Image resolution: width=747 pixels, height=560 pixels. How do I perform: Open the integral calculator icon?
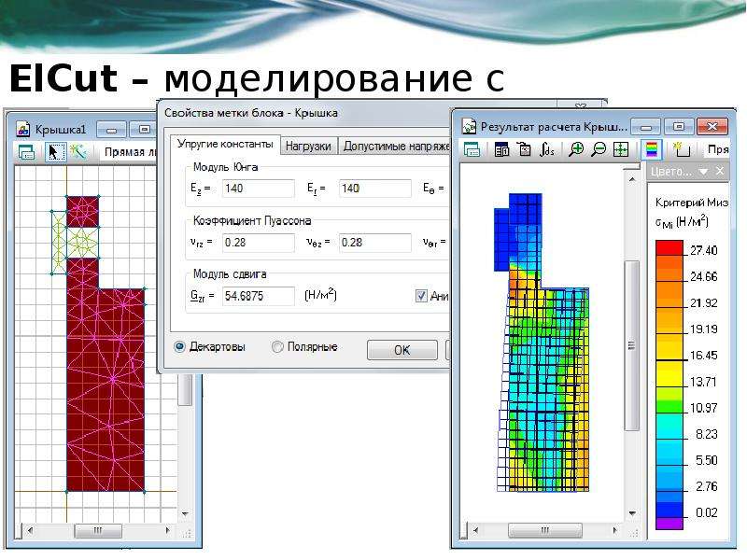(547, 150)
